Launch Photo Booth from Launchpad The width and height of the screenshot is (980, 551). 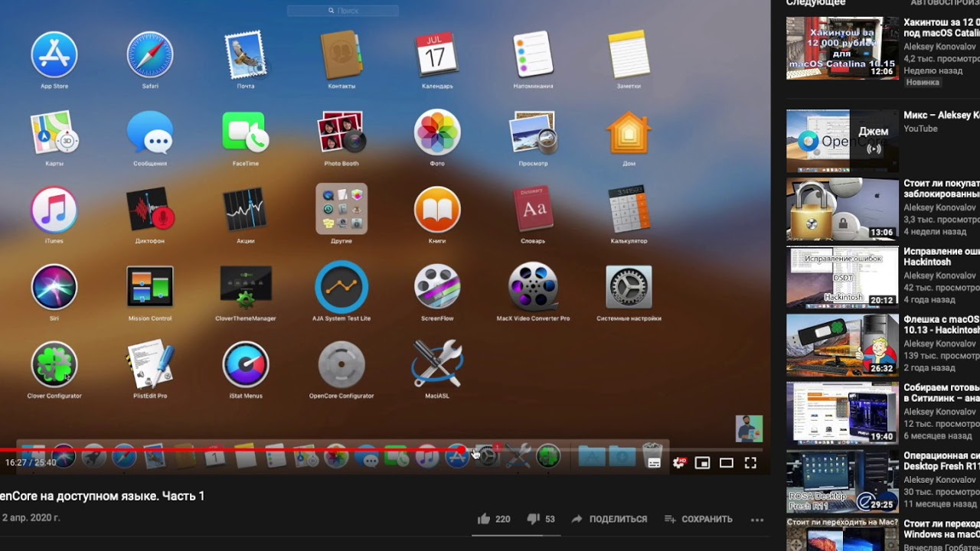point(341,132)
